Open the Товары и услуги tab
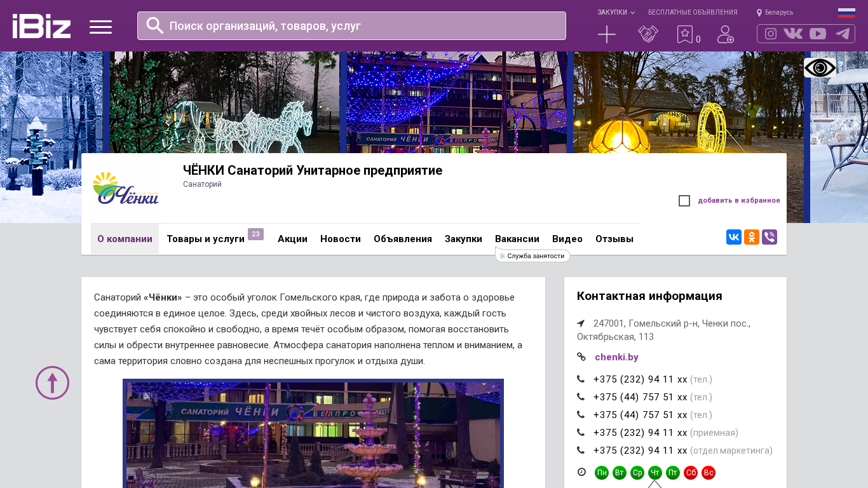 pyautogui.click(x=205, y=239)
